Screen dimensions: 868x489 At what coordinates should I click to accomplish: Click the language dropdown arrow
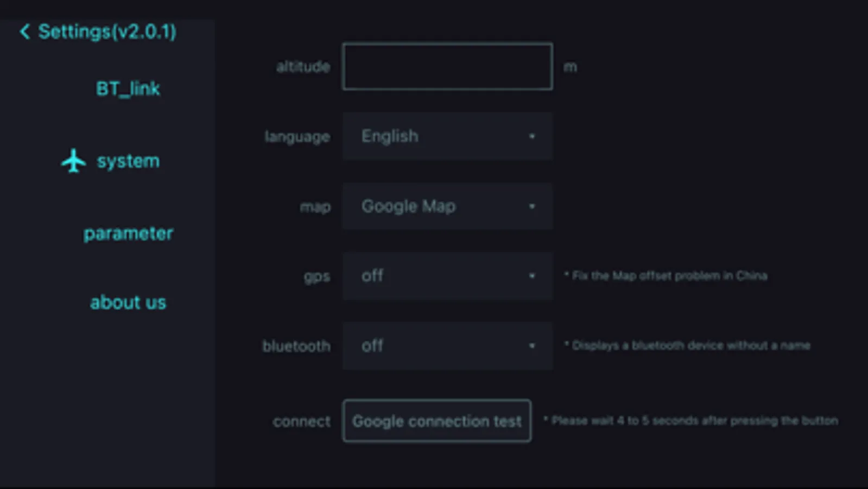532,136
